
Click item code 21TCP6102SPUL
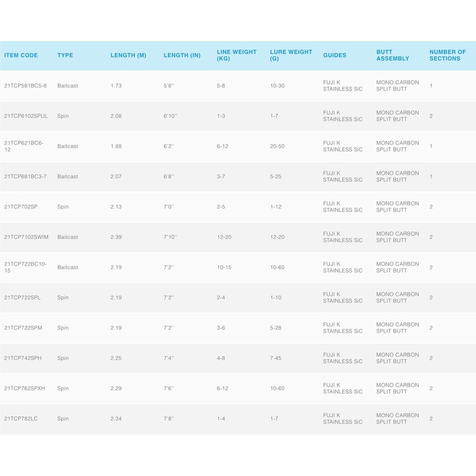click(x=26, y=116)
